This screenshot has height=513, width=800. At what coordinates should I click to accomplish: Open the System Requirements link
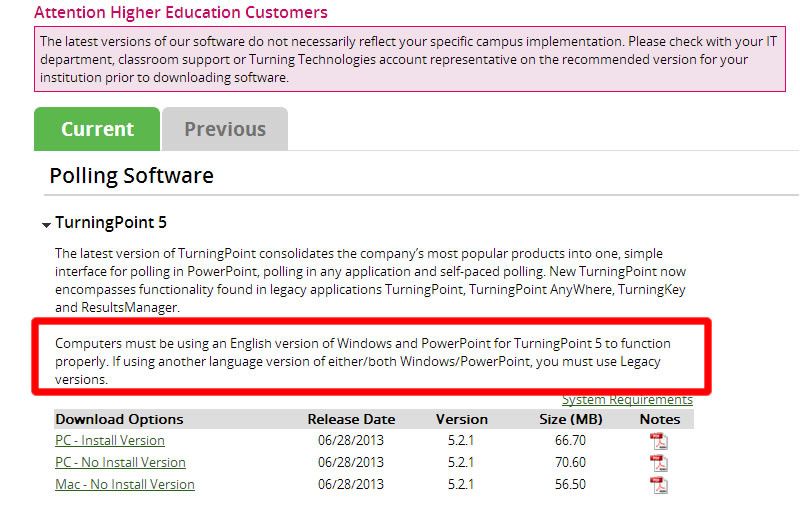pos(627,400)
